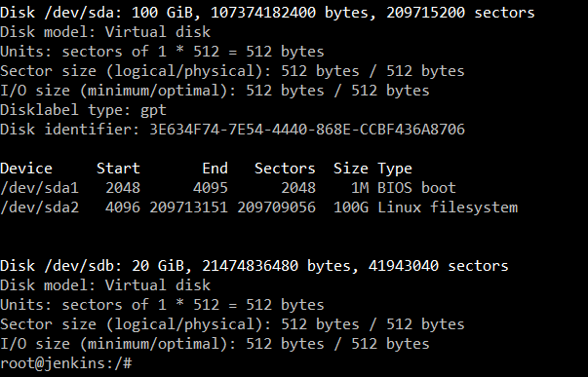Image resolution: width=588 pixels, height=377 pixels.
Task: Click the 1M size value for sda1
Action: click(x=360, y=188)
